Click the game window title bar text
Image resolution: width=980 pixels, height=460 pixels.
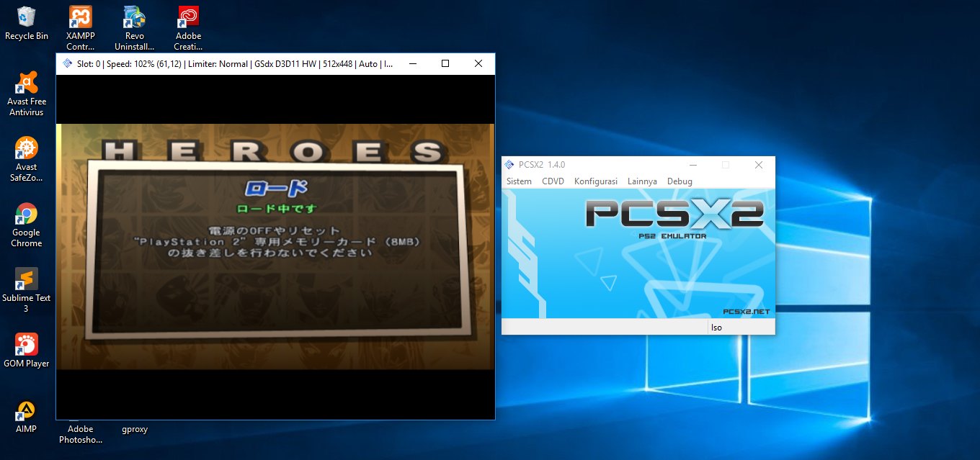(235, 63)
